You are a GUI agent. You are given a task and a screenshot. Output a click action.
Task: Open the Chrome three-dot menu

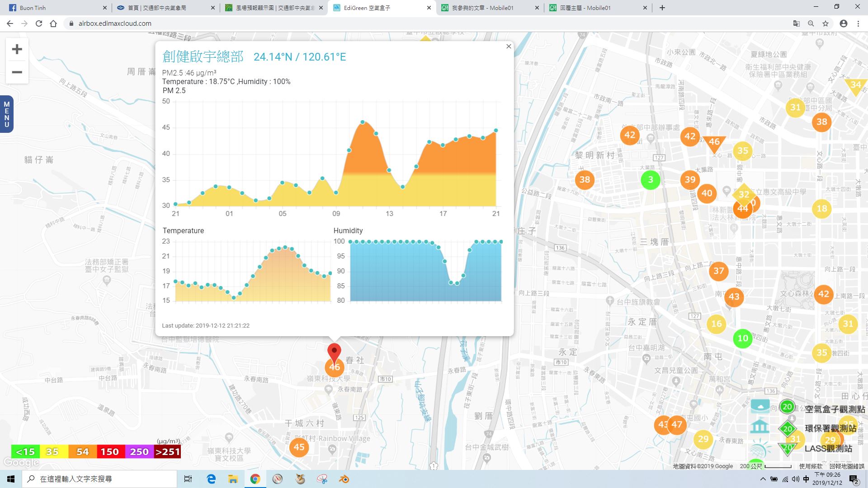[x=858, y=23]
